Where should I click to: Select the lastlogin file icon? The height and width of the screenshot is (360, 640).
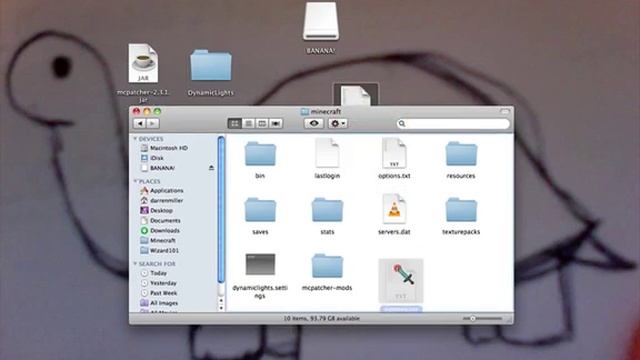(x=327, y=153)
